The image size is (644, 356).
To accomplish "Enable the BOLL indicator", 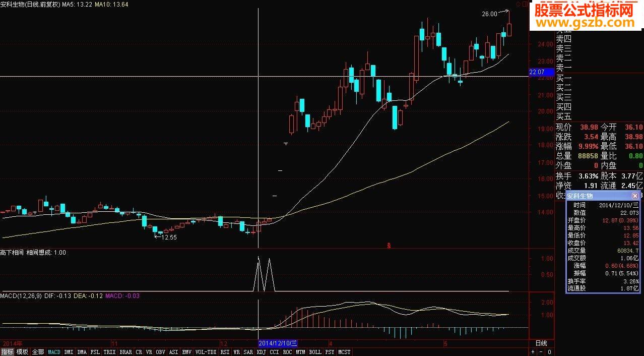I will (x=315, y=352).
